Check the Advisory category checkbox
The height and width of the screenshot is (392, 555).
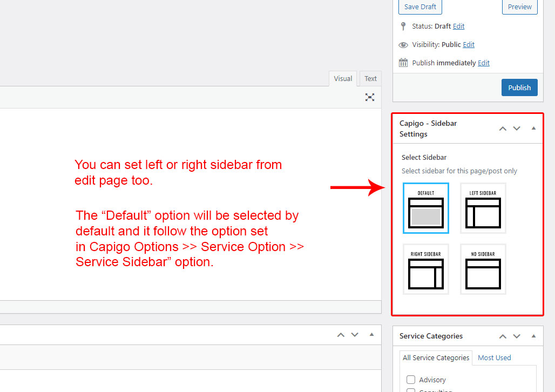pyautogui.click(x=411, y=380)
